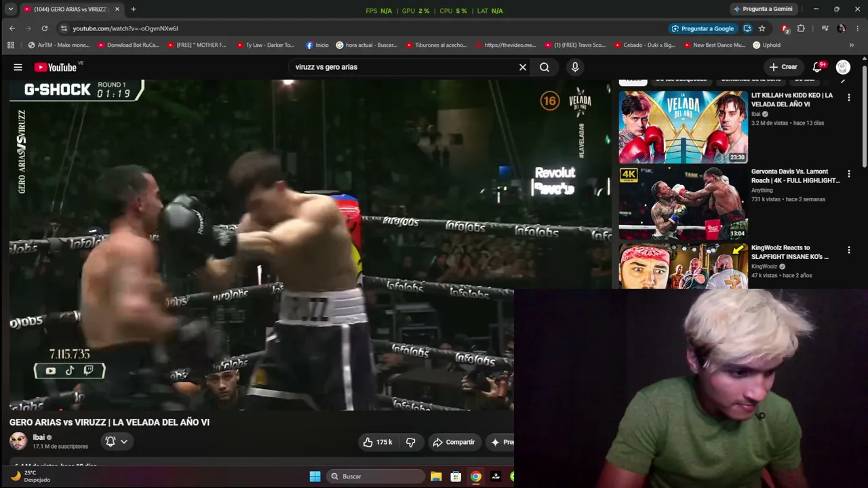Open the weather widget showing 25°C
This screenshot has width=868, height=488.
coord(31,476)
